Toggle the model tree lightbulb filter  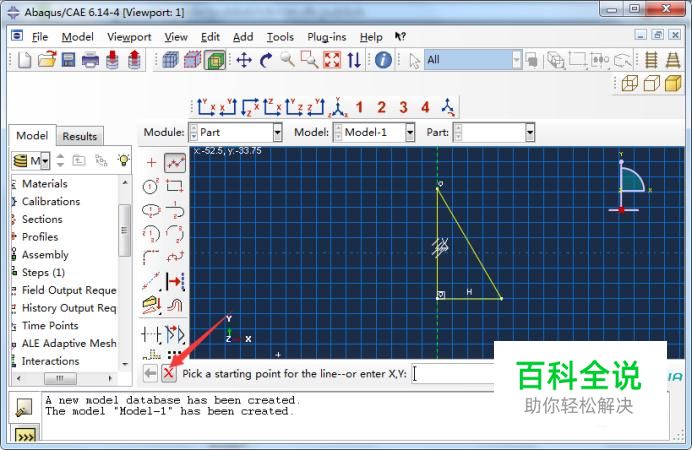(x=124, y=160)
